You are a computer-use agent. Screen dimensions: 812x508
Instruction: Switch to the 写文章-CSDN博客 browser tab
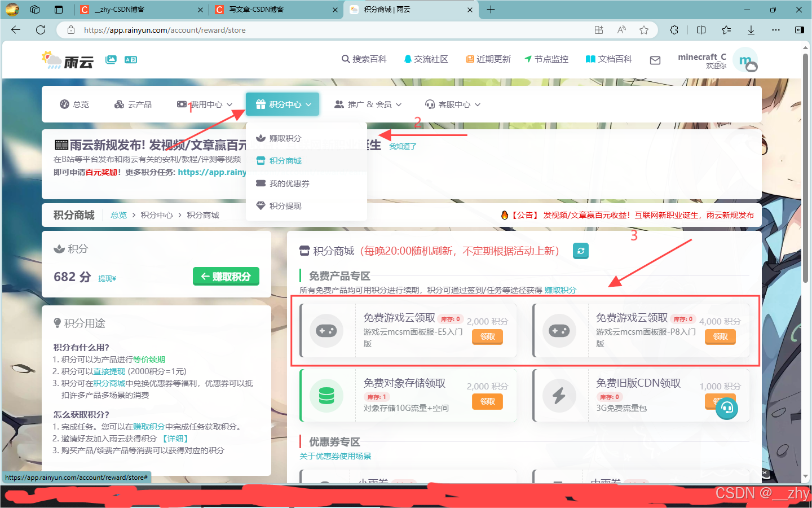point(276,10)
